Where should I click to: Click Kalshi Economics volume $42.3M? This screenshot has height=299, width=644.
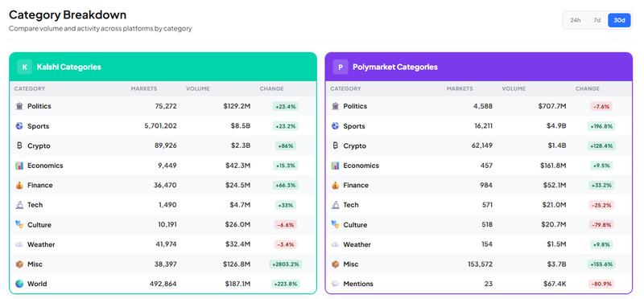(x=237, y=166)
